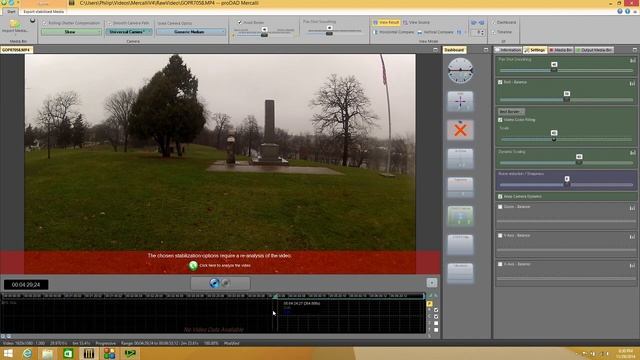640x360 pixels.
Task: Switch to Export stabilized Media tab
Action: [x=44, y=11]
